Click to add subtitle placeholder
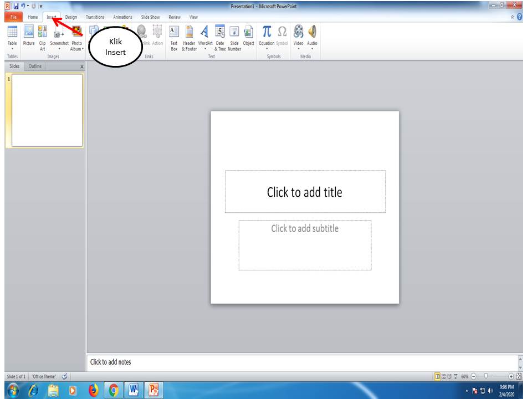Screen dimensions: 532x399 pyautogui.click(x=305, y=245)
